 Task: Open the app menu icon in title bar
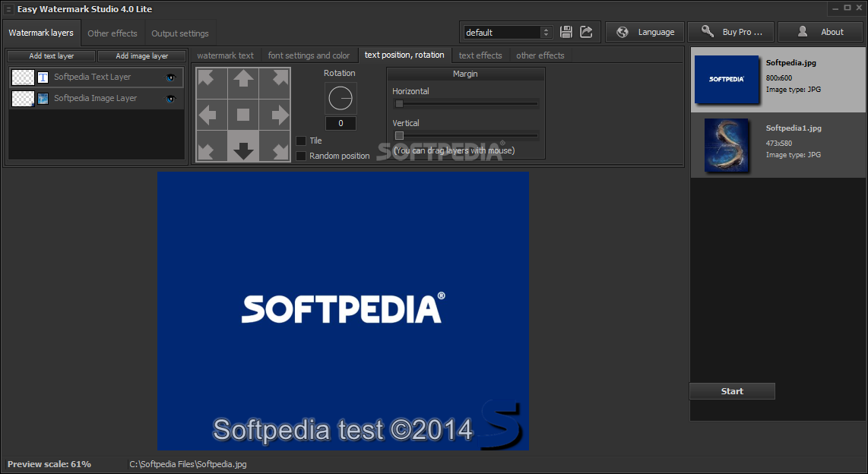tap(8, 9)
